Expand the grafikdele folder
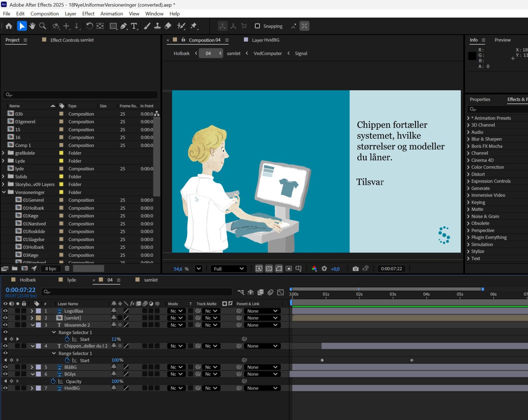 tap(3, 153)
